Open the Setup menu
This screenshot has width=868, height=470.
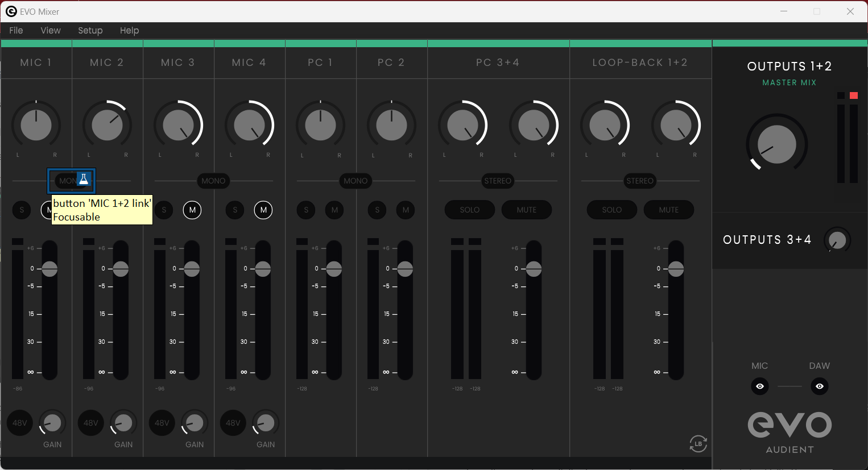click(90, 31)
